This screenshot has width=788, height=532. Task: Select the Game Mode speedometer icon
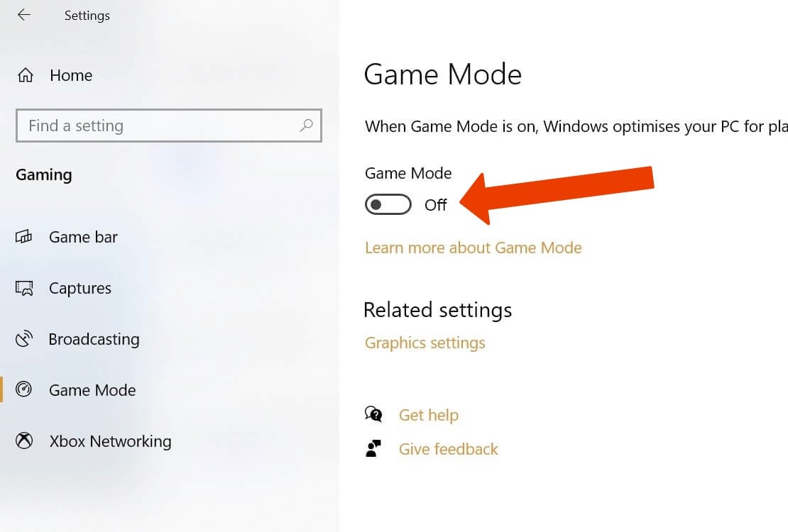pyautogui.click(x=24, y=390)
